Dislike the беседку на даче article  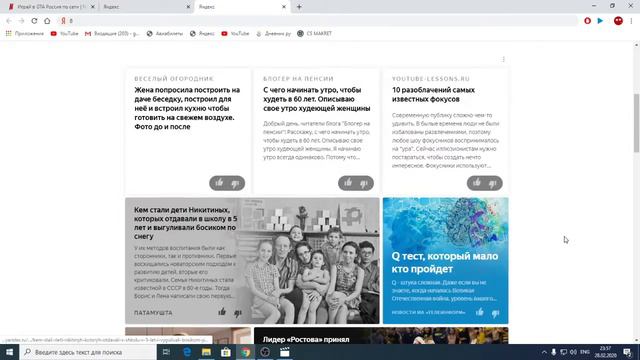(x=236, y=184)
